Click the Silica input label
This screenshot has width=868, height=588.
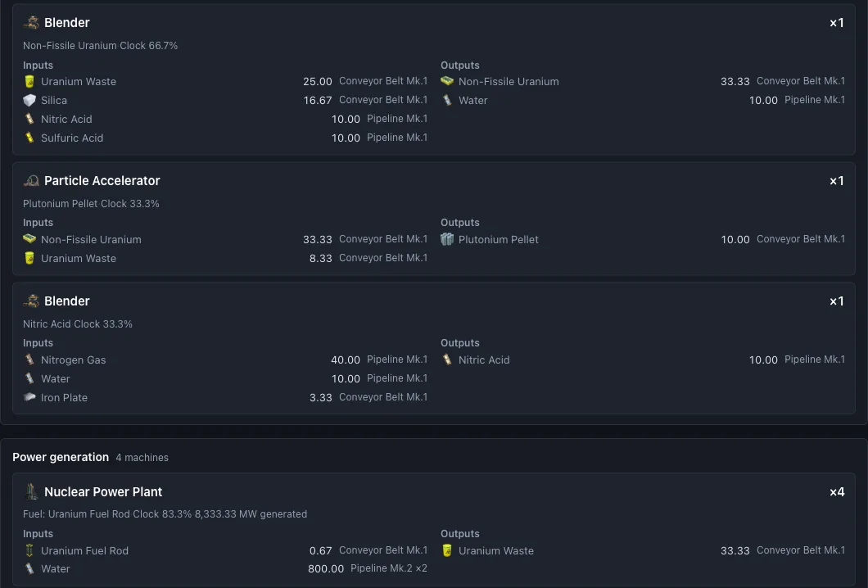pos(54,100)
